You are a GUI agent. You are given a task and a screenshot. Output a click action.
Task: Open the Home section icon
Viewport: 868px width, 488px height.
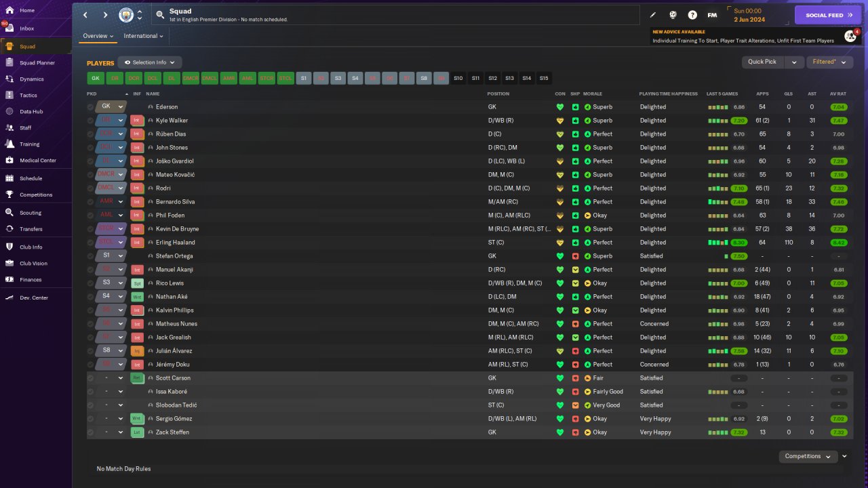coord(9,10)
